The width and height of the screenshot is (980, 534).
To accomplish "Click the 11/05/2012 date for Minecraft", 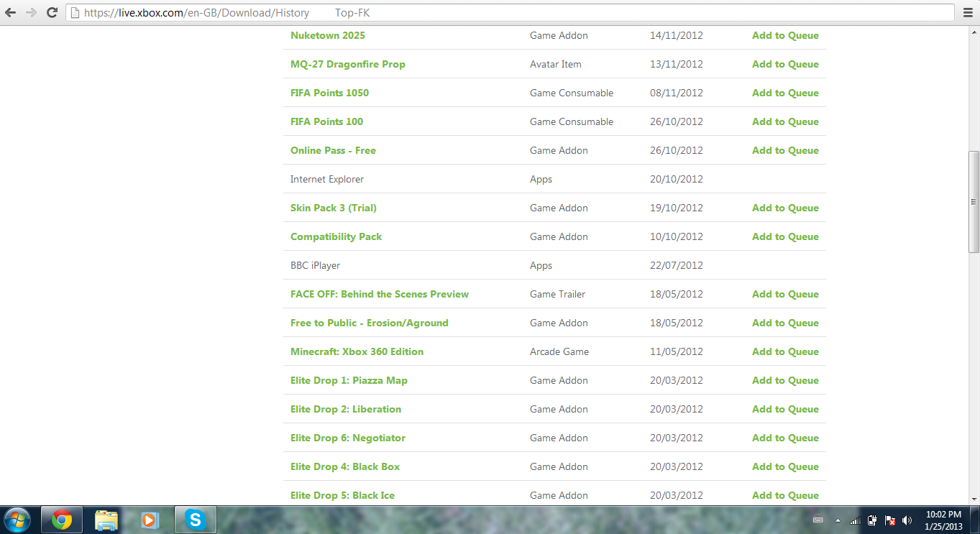I will [x=677, y=351].
